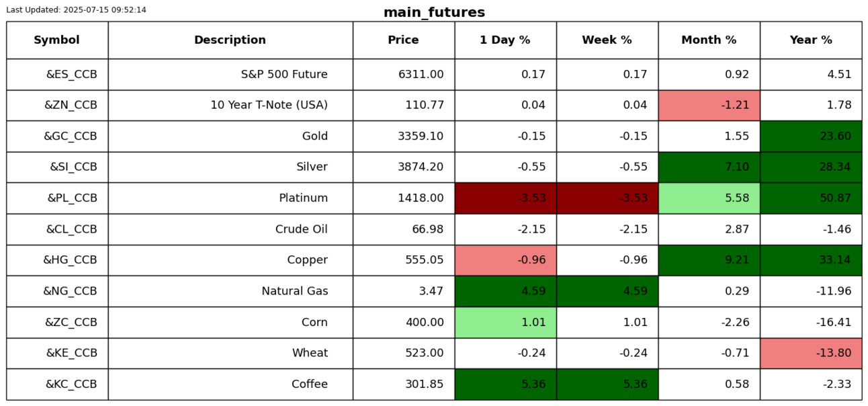868x406 pixels.
Task: Click the Price column header
Action: (x=404, y=40)
